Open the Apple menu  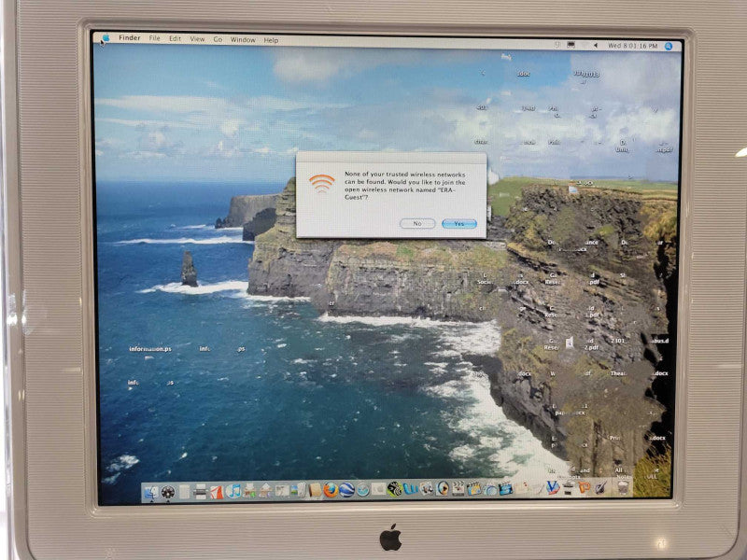[x=106, y=37]
